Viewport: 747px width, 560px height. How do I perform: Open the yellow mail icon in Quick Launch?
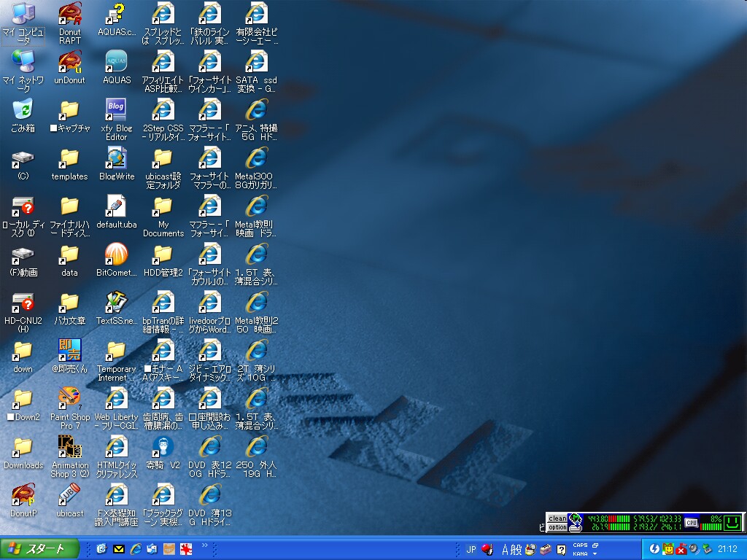(119, 549)
